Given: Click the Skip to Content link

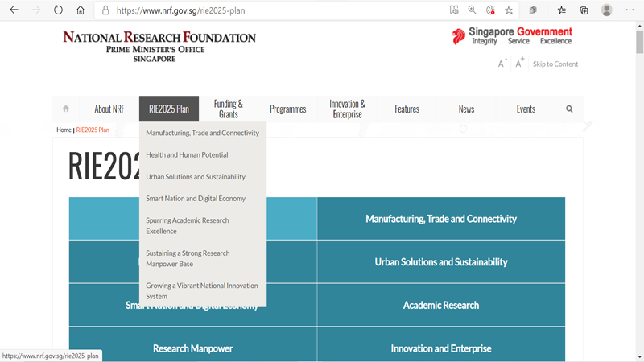Looking at the screenshot, I should [x=555, y=64].
